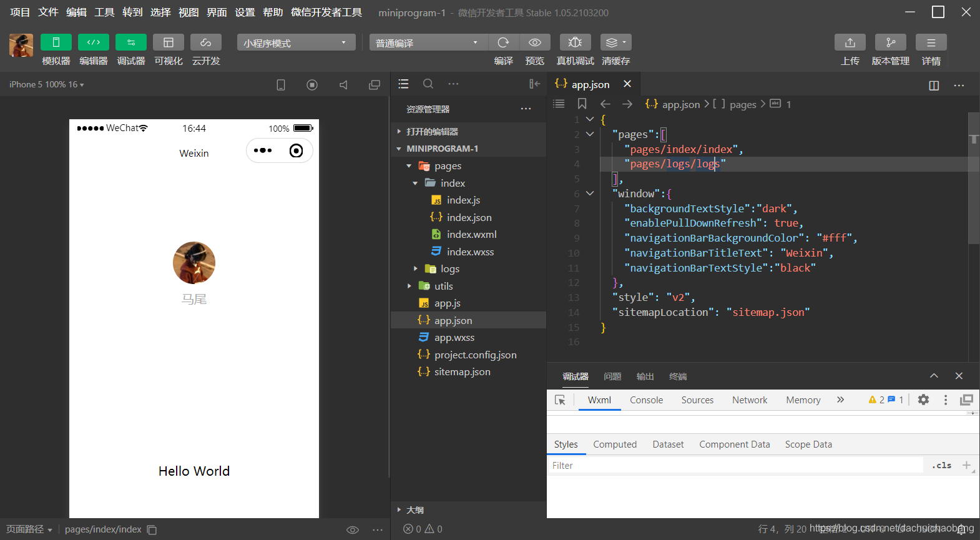This screenshot has height=540, width=980.
Task: Click the preview eye icon
Action: click(x=535, y=42)
